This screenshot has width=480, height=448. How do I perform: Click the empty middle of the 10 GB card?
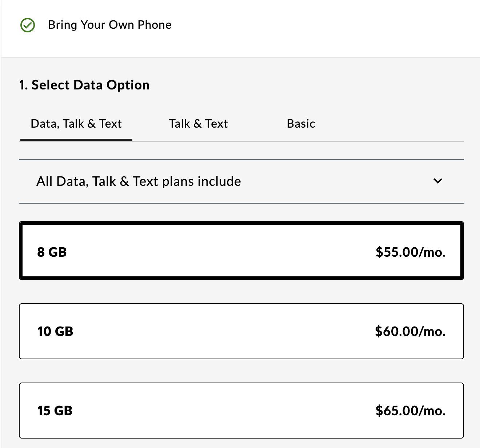coord(225,331)
